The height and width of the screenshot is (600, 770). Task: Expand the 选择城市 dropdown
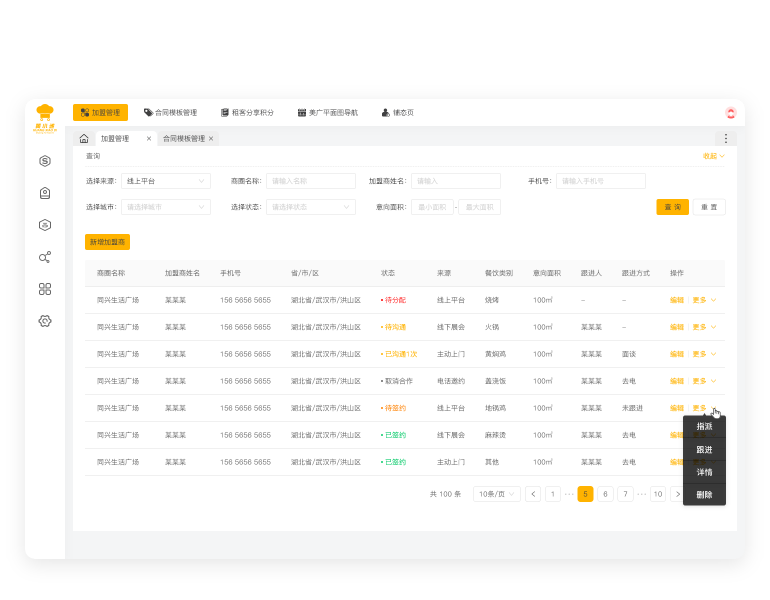(x=165, y=207)
